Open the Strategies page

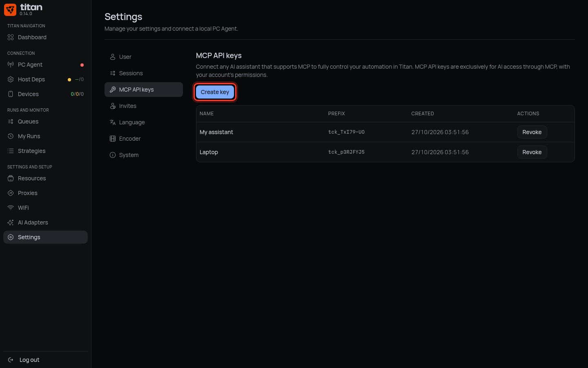(45, 151)
